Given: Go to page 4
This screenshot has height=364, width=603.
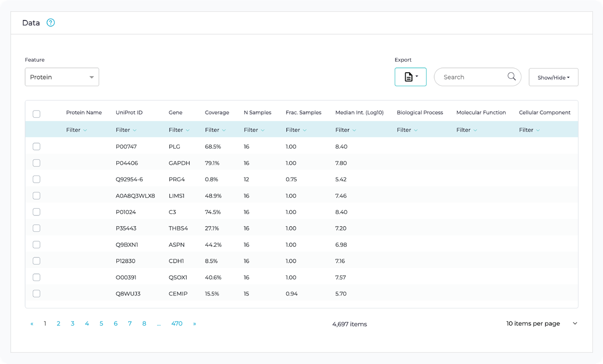Looking at the screenshot, I should [87, 324].
